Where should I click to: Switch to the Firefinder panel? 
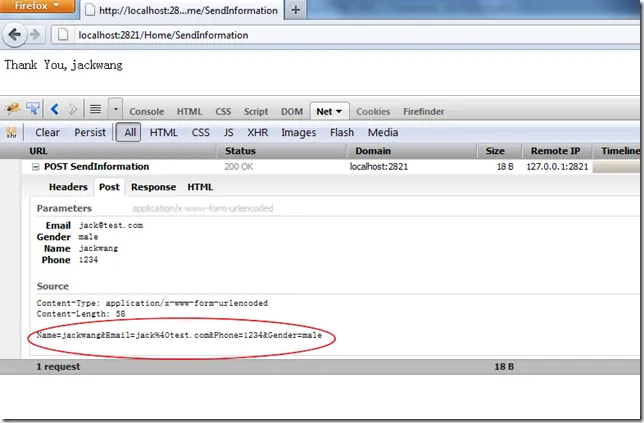pyautogui.click(x=423, y=112)
